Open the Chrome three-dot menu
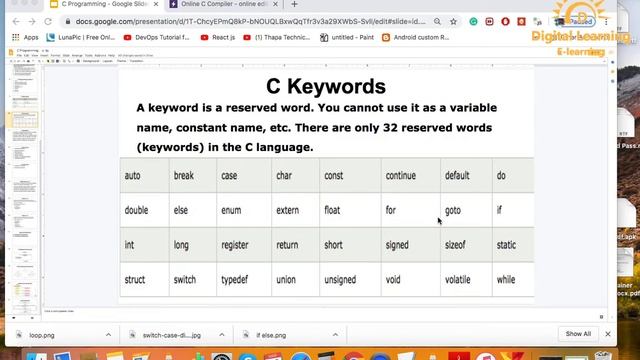Viewport: 640px width, 360px height. point(606,22)
